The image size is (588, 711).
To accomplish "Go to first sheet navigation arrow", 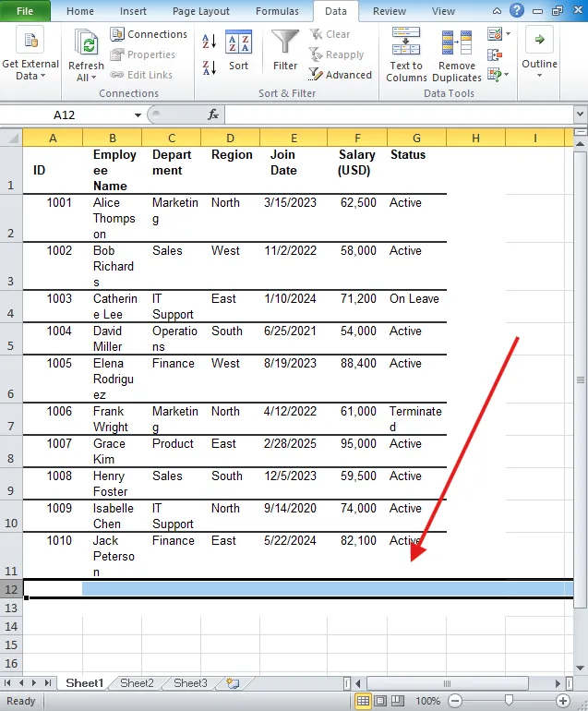I will 7,683.
